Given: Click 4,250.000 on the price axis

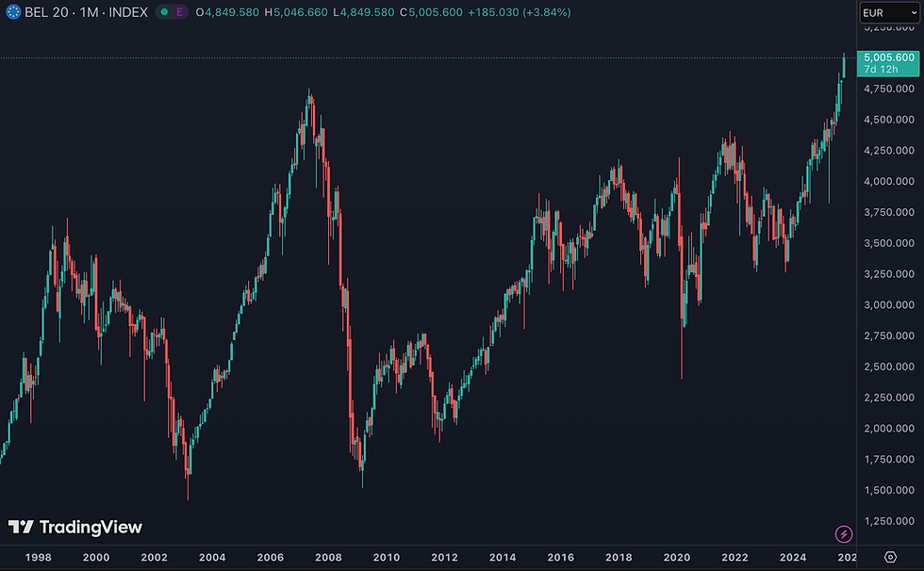Looking at the screenshot, I should coord(888,151).
